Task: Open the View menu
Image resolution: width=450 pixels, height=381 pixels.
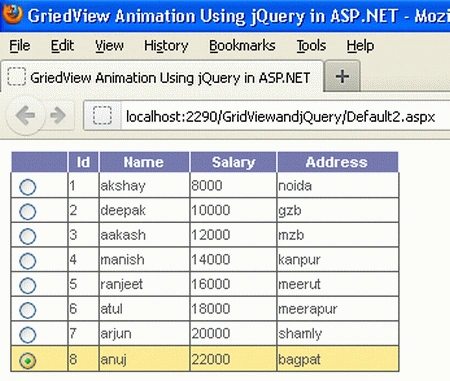Action: (109, 46)
